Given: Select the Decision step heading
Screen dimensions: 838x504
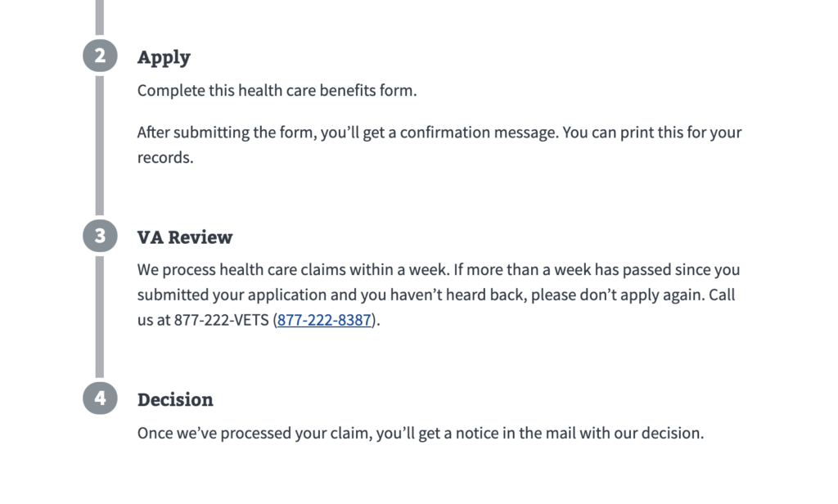Looking at the screenshot, I should coord(175,400).
